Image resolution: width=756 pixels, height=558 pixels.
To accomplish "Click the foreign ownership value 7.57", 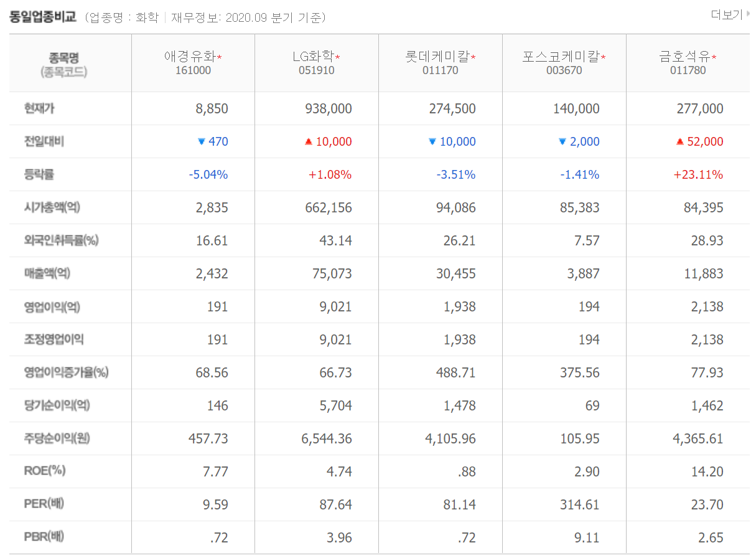I will pyautogui.click(x=587, y=241).
